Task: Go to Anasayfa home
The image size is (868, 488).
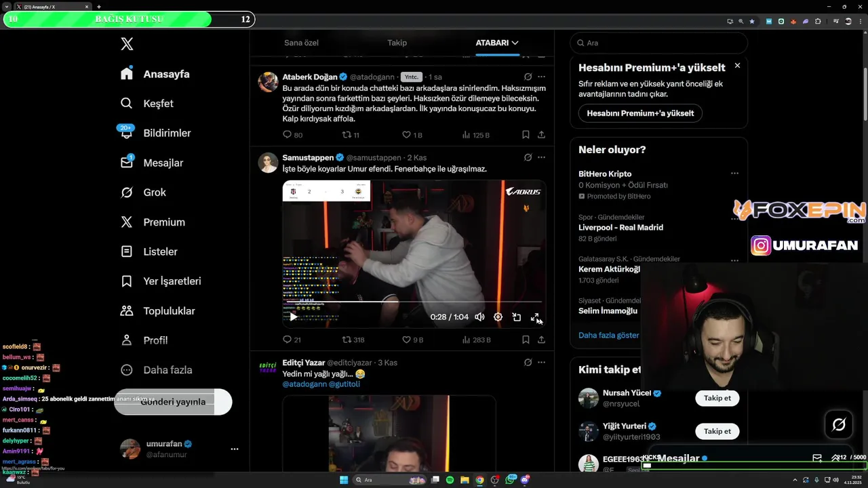Action: pyautogui.click(x=155, y=74)
